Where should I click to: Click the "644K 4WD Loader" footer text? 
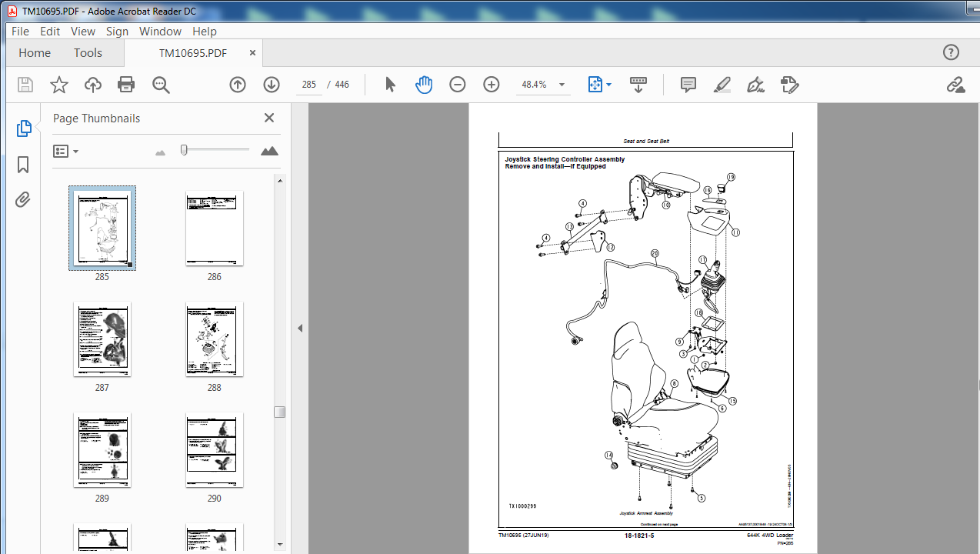770,535
